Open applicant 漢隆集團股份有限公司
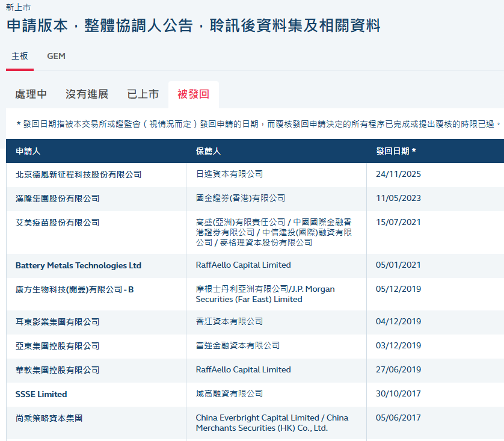This screenshot has width=504, height=441. pos(58,199)
